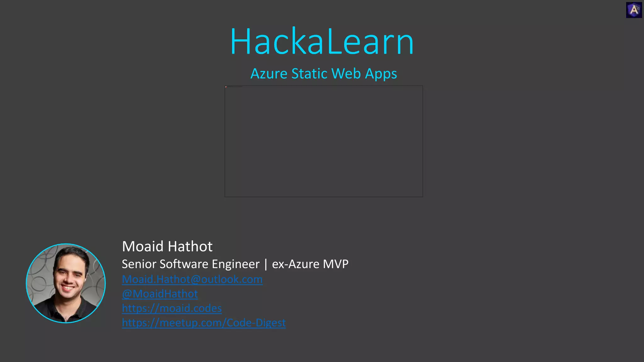Open the meetup.com/Code-Digest link
This screenshot has width=644, height=362.
[204, 322]
